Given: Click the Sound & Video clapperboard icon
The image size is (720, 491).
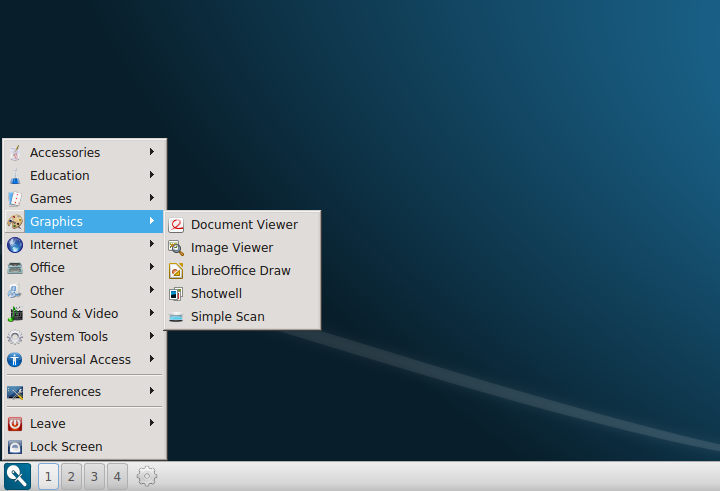Looking at the screenshot, I should coord(15,313).
